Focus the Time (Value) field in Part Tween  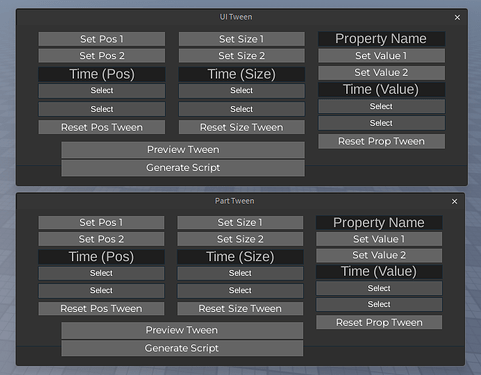coord(379,272)
